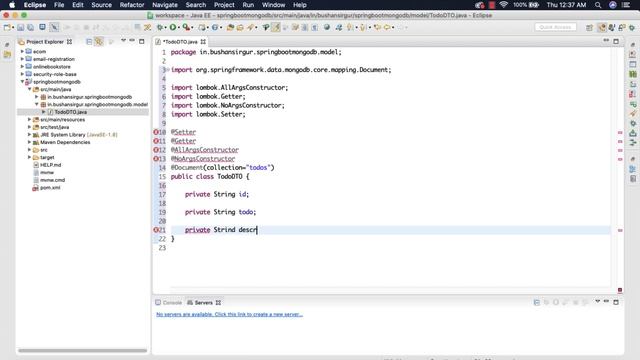This screenshot has width=640, height=360.
Task: Click the Run Last Tool red-toolbox icon
Action: [x=186, y=27]
